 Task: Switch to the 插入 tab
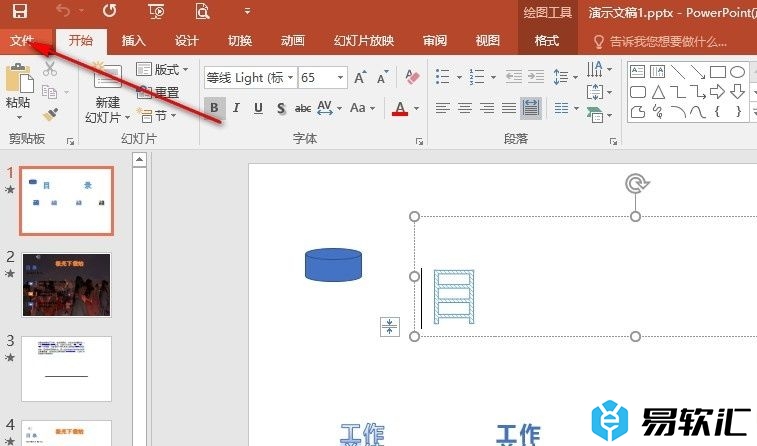point(133,41)
